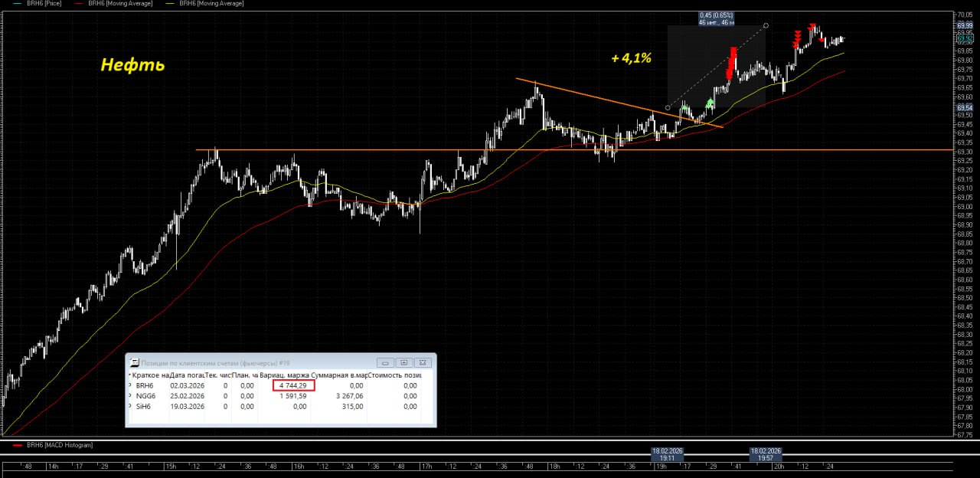Maximize the futures positions window
This screenshot has height=478, width=980.
[403, 362]
